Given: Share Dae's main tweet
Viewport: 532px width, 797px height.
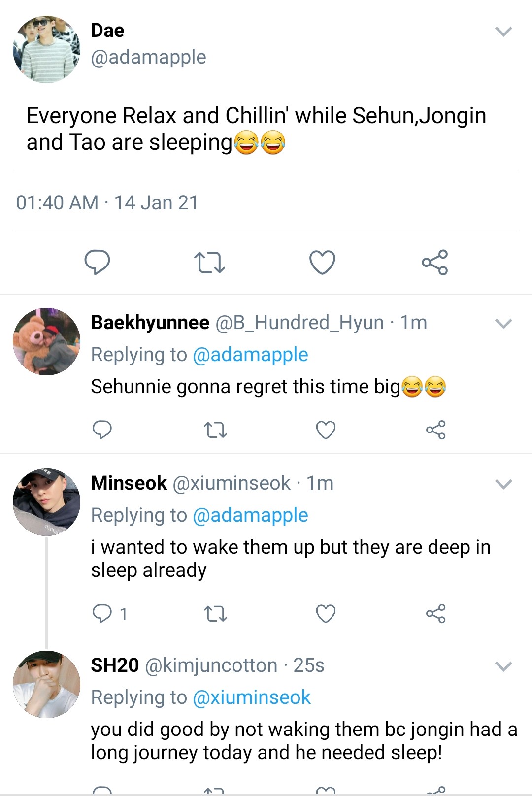Looking at the screenshot, I should pos(434,262).
